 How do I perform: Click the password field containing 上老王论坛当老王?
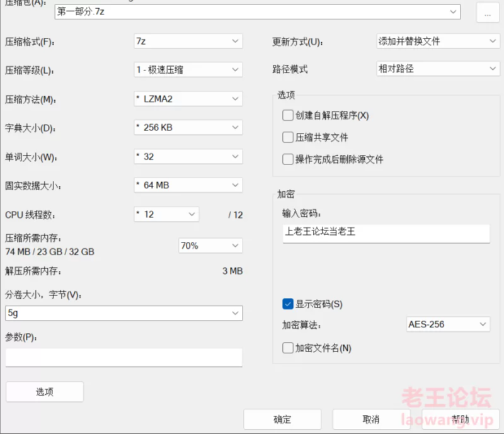point(386,234)
